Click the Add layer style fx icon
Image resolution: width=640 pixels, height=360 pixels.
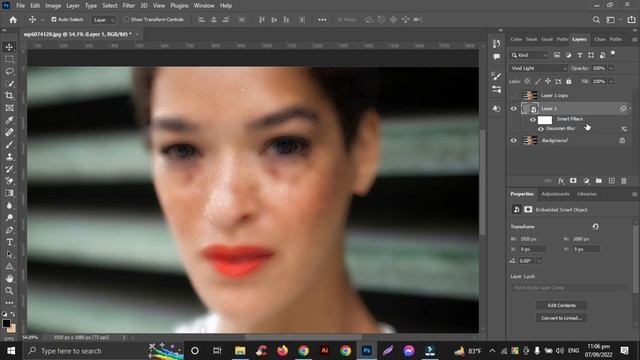[x=561, y=181]
